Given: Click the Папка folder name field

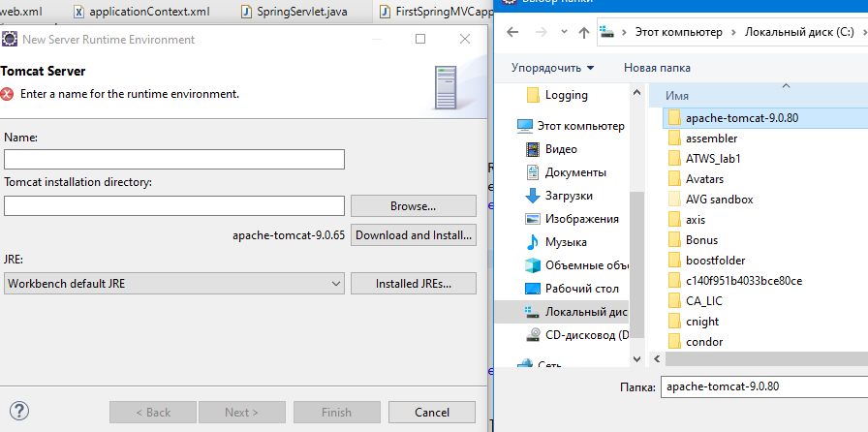Looking at the screenshot, I should click(764, 386).
